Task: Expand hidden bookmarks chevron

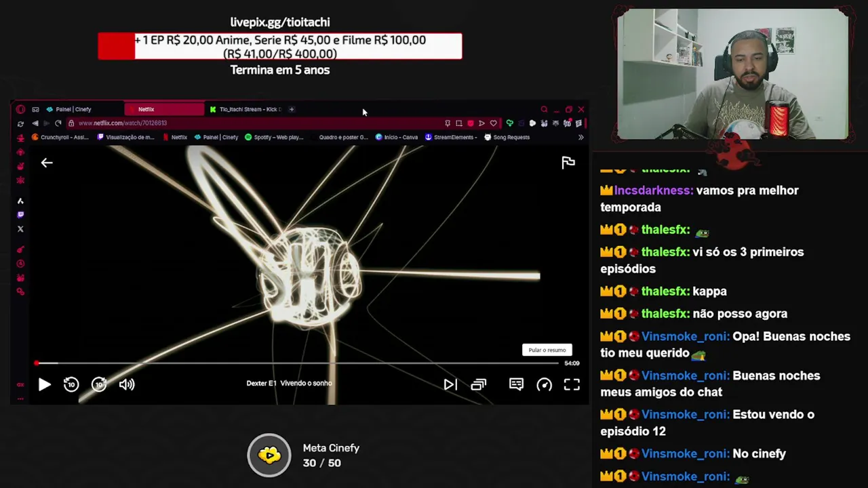Action: tap(580, 137)
